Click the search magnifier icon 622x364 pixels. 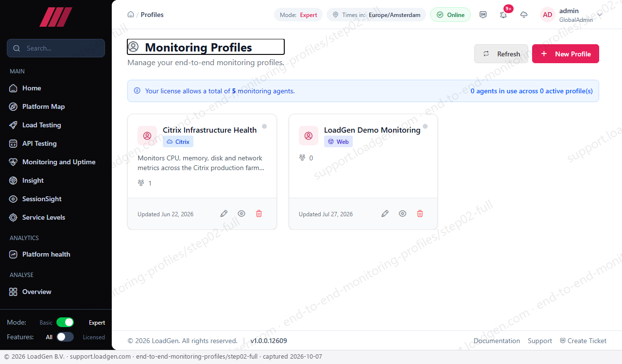(17, 48)
